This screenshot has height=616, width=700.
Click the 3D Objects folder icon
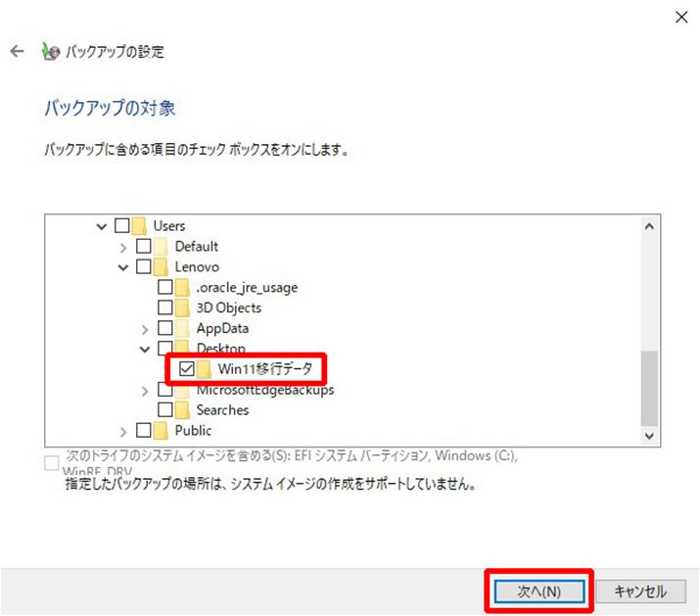click(x=182, y=308)
